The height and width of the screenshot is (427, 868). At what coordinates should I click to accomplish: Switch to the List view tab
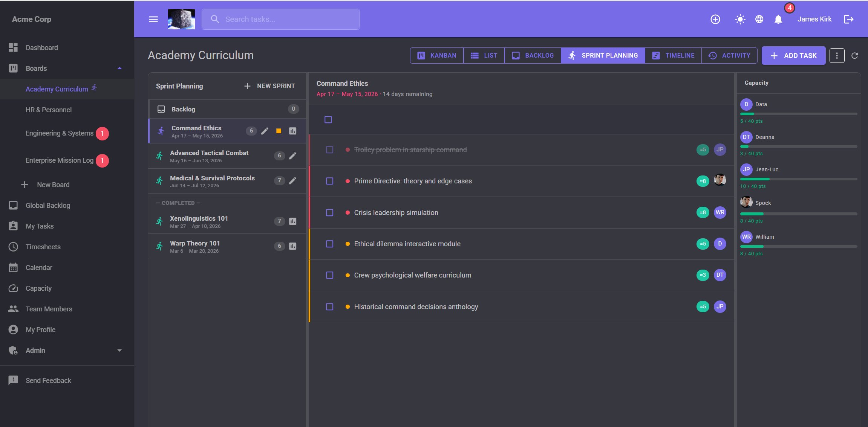click(x=484, y=56)
